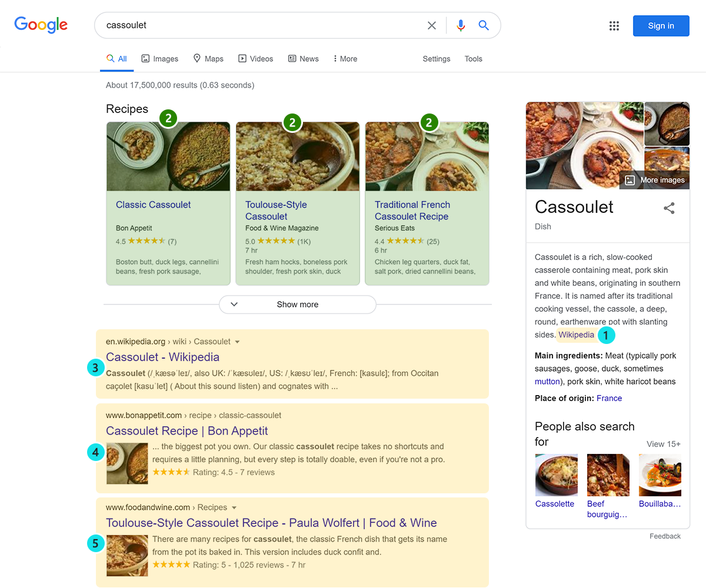Open dropdown arrow next to foodandwine.com result
Viewport: 706px width, 588px height.
pos(234,507)
